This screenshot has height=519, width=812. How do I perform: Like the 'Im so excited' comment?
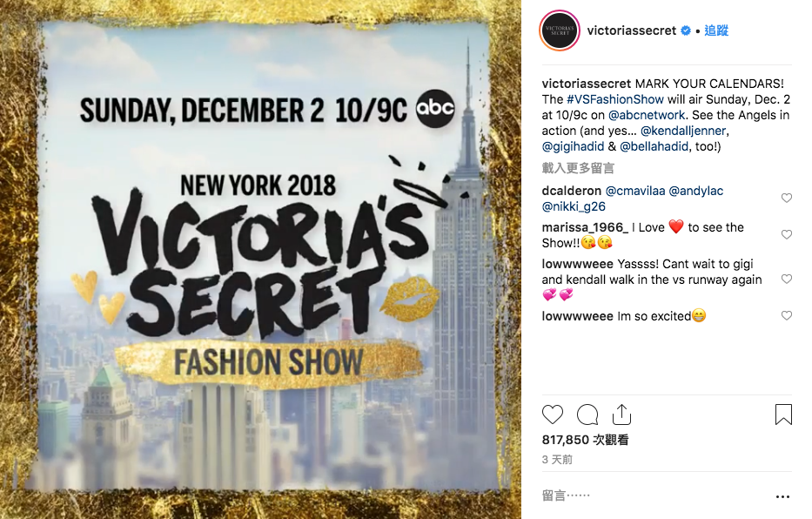coord(786,315)
